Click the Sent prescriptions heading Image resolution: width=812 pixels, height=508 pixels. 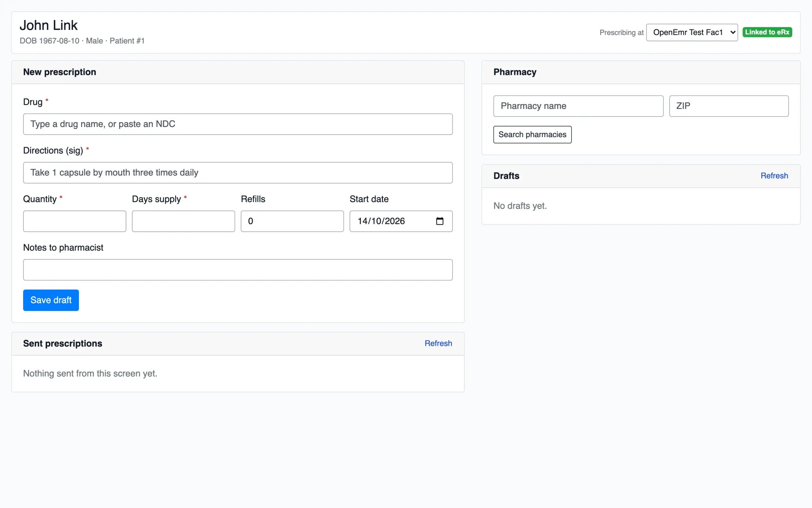tap(63, 344)
